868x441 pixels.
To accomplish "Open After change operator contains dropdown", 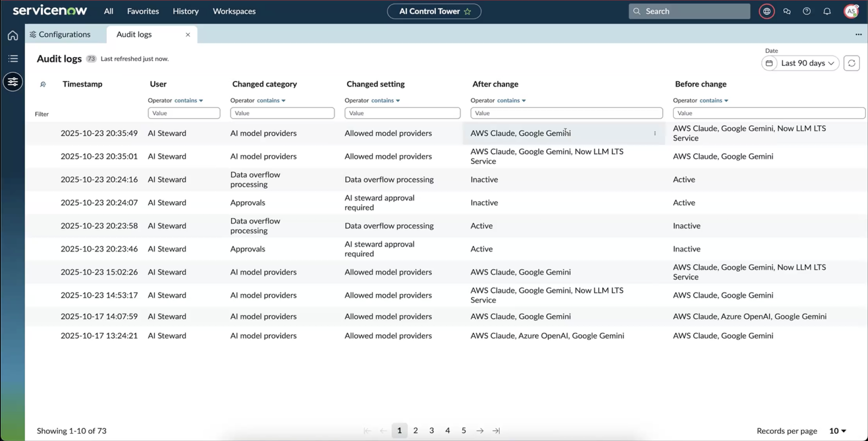I will click(512, 101).
